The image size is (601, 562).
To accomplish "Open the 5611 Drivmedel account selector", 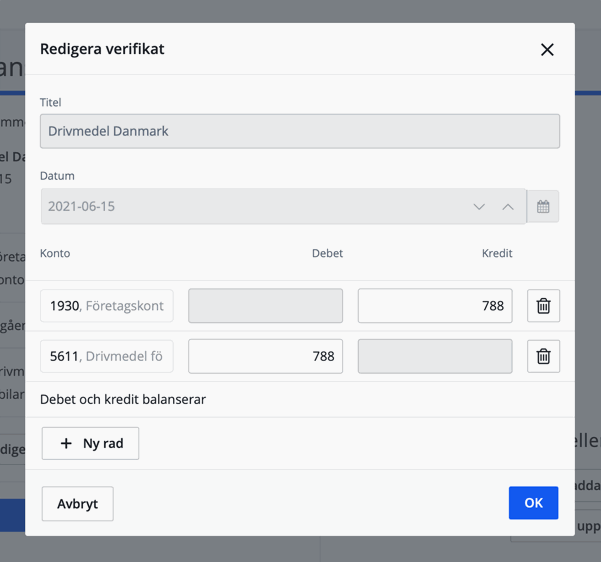I will coord(107,356).
